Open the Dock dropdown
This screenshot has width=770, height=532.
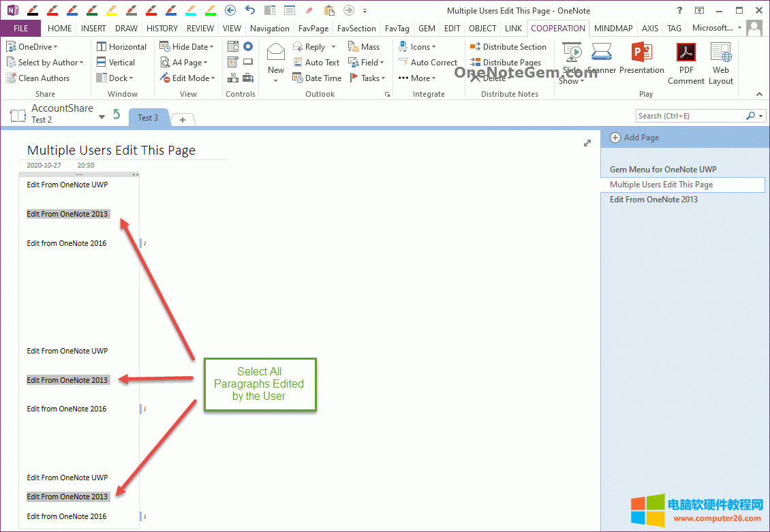point(114,78)
